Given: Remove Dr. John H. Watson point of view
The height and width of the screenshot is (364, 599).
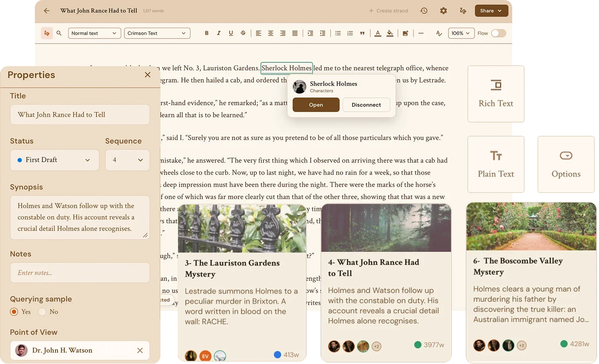Looking at the screenshot, I should click(x=140, y=351).
